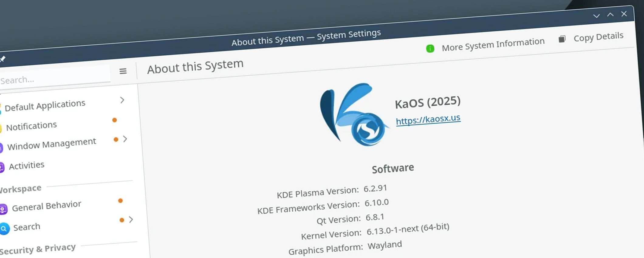Minimize the System Settings window

(x=596, y=16)
